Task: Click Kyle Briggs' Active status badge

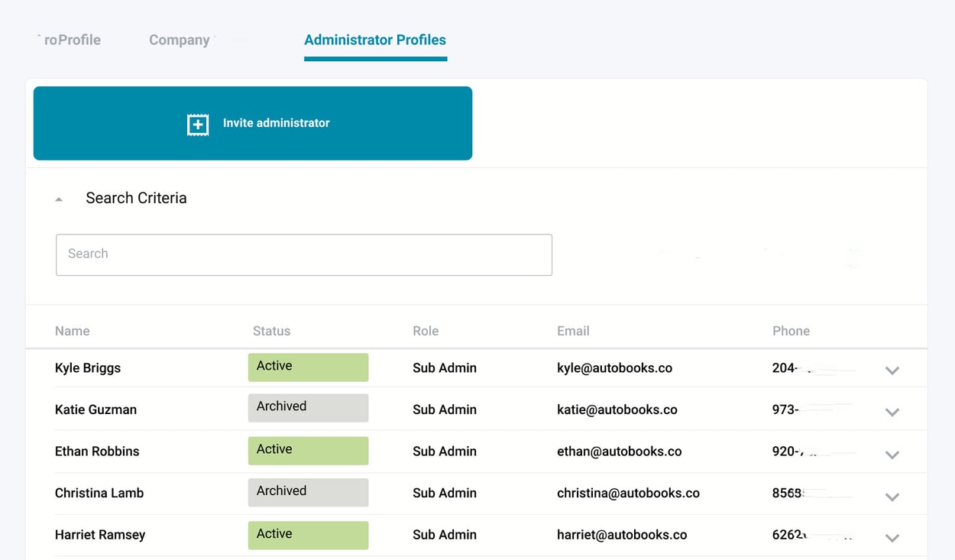Action: click(308, 367)
